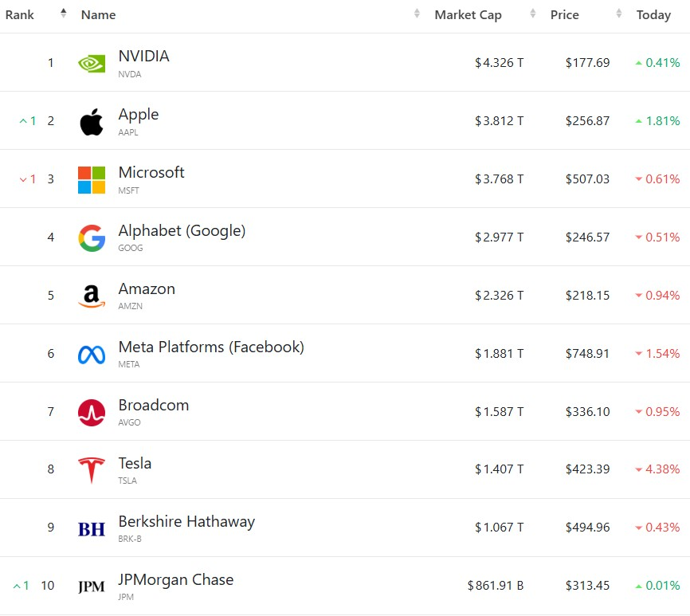This screenshot has width=690, height=616.
Task: Click the Market Cap column header
Action: [468, 15]
